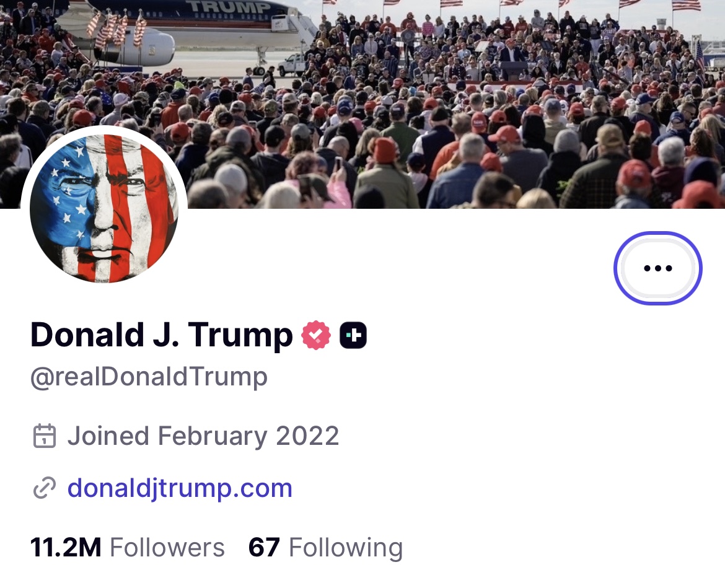725x588 pixels.
Task: Click the @realDonaldTrump handle text
Action: click(x=149, y=377)
